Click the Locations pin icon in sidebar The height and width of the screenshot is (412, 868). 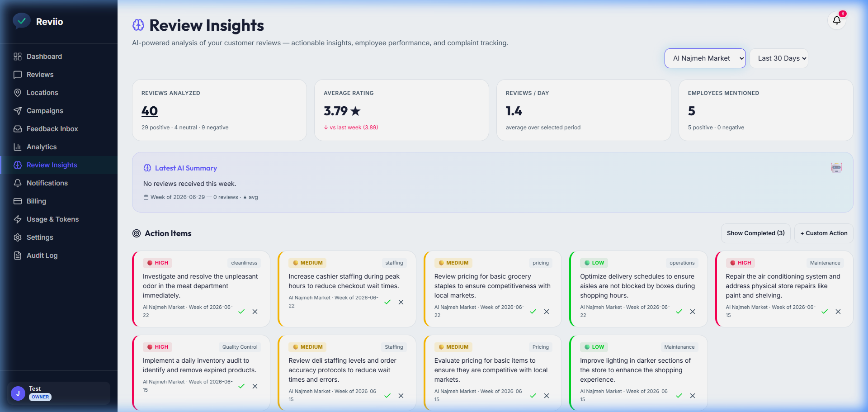click(18, 93)
